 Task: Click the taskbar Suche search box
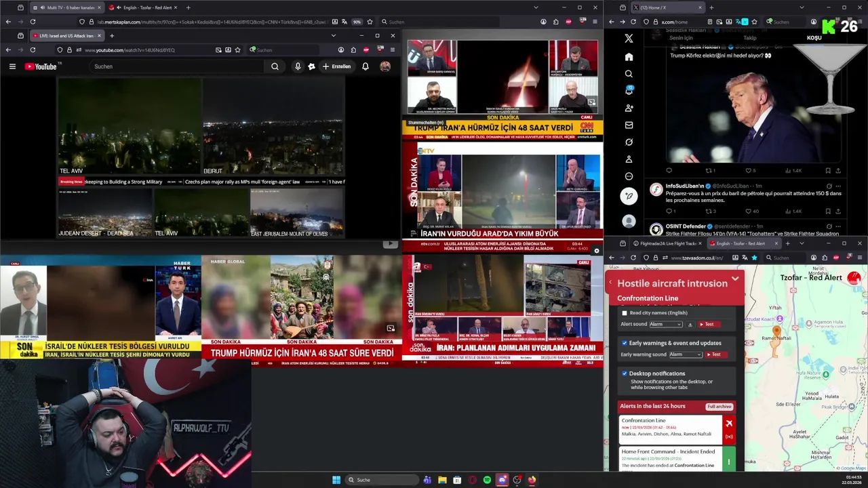point(382,480)
